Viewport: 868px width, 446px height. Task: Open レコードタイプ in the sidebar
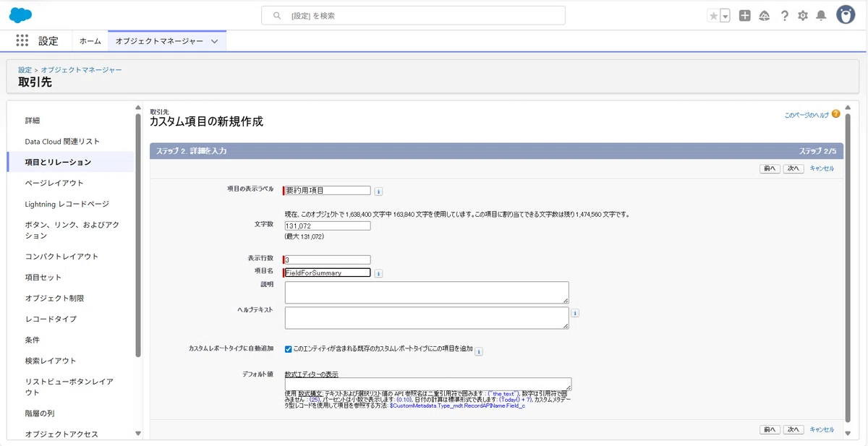(51, 320)
